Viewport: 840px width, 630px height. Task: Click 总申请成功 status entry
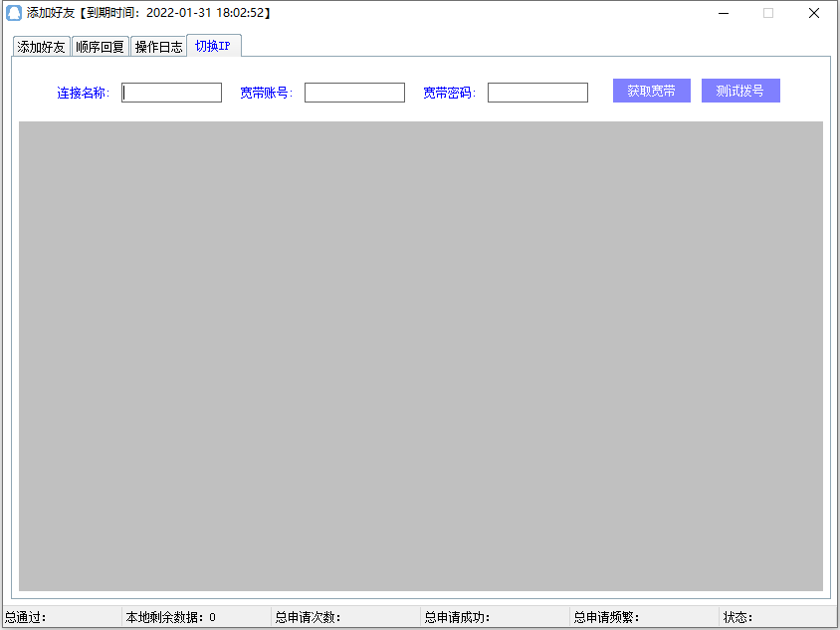tap(457, 617)
